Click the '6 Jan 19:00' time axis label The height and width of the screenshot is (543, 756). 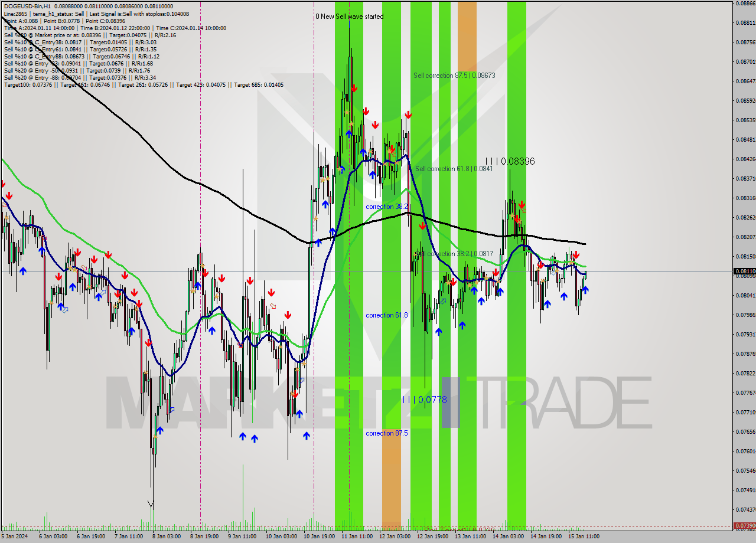(91, 537)
